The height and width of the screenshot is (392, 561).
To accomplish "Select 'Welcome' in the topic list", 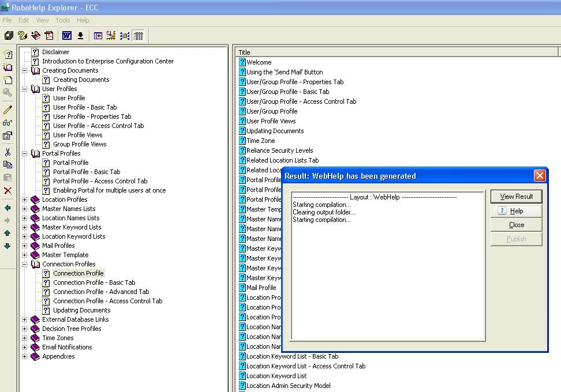I will 259,62.
